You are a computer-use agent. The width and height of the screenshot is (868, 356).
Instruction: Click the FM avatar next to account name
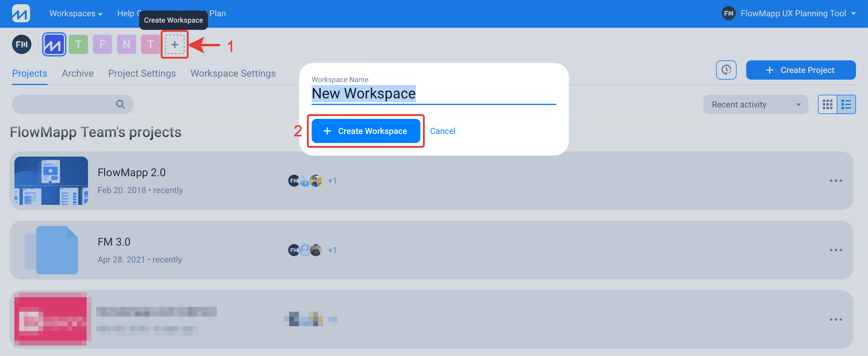point(728,14)
